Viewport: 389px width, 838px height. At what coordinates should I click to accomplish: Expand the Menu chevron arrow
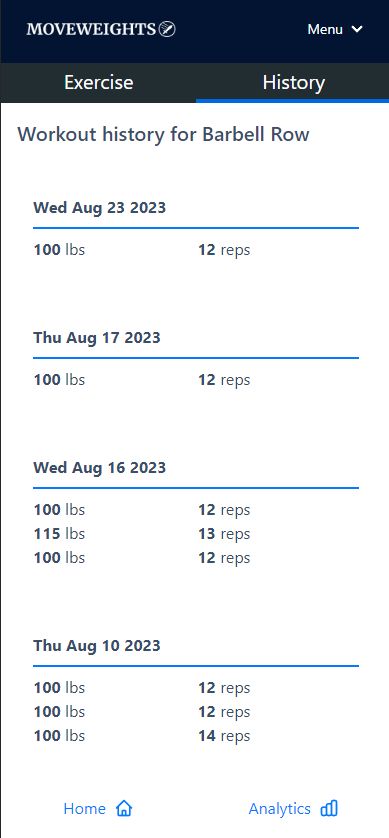pos(357,29)
